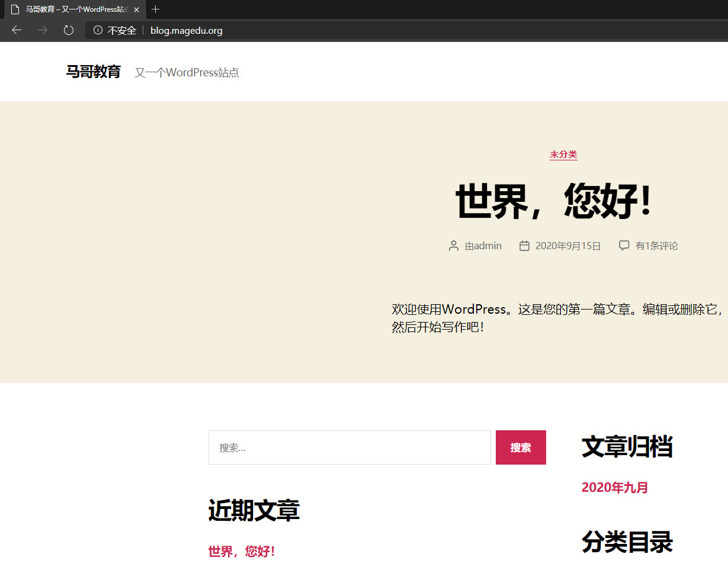Open the 马哥教育 site title link

[93, 72]
